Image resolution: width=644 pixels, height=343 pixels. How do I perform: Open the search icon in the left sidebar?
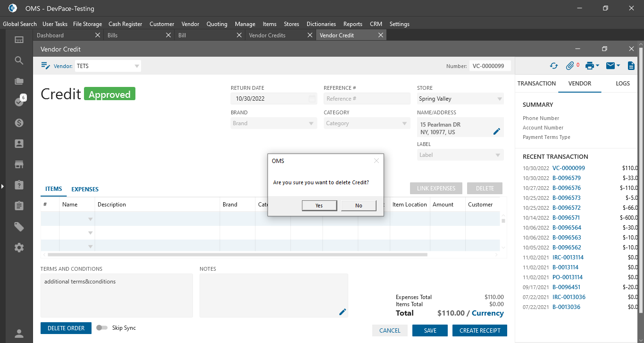tap(19, 60)
